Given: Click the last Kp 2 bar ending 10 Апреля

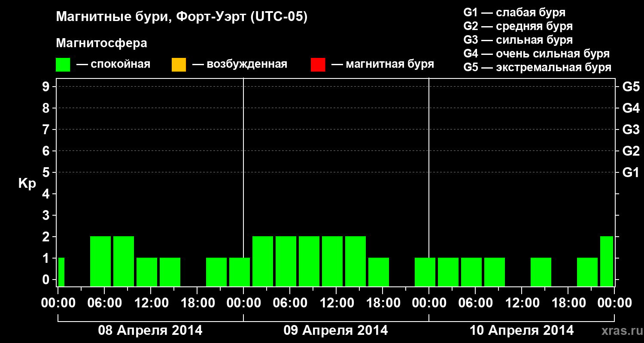Looking at the screenshot, I should [x=607, y=261].
